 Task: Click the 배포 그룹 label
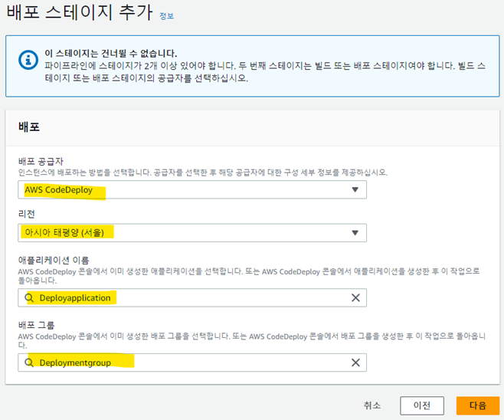tap(36, 325)
